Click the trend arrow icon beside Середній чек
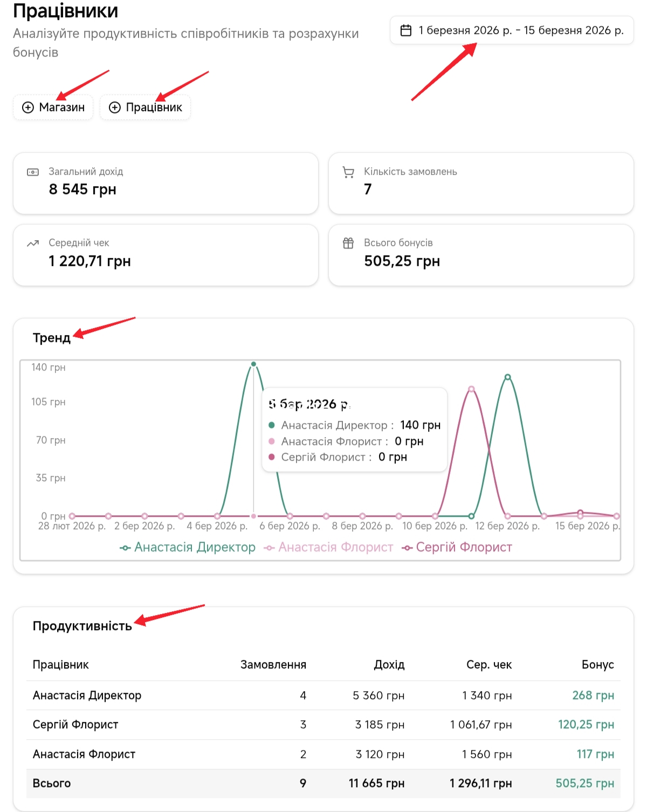The height and width of the screenshot is (812, 647). (x=33, y=243)
